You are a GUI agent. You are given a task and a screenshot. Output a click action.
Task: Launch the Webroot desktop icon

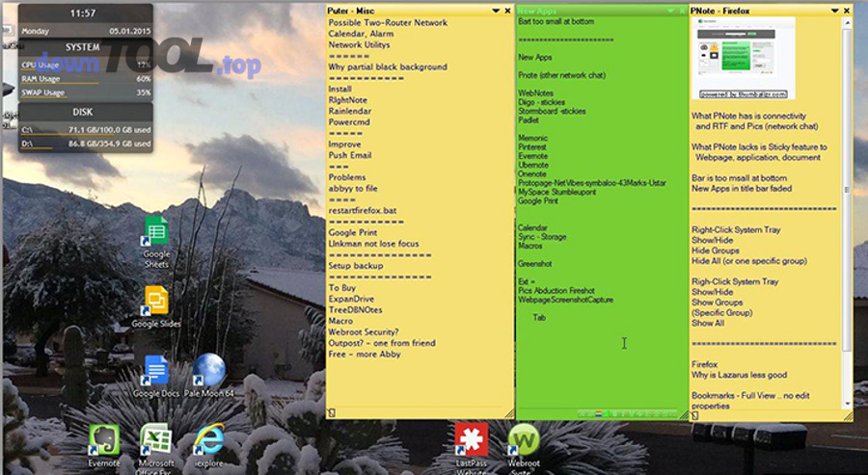pos(524,440)
